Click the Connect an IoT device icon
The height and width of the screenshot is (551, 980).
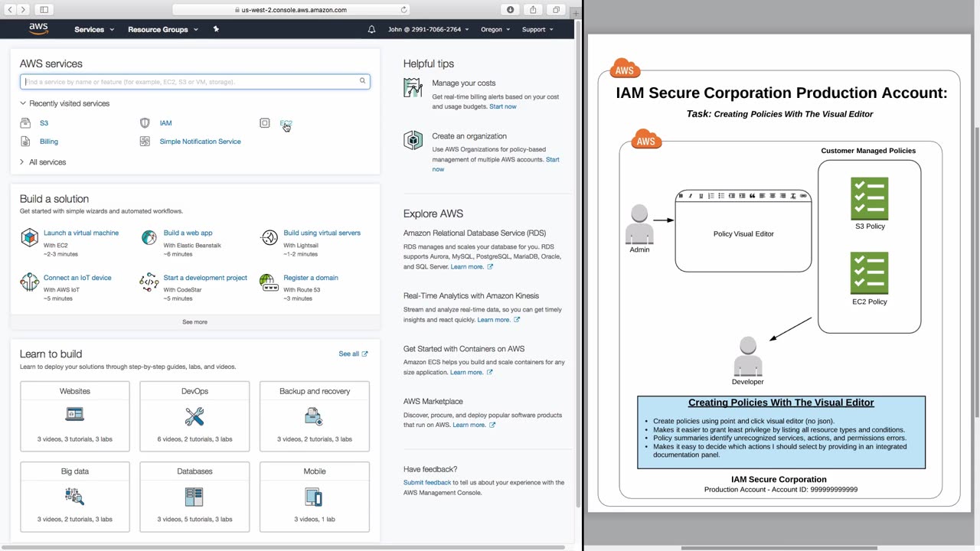[29, 283]
